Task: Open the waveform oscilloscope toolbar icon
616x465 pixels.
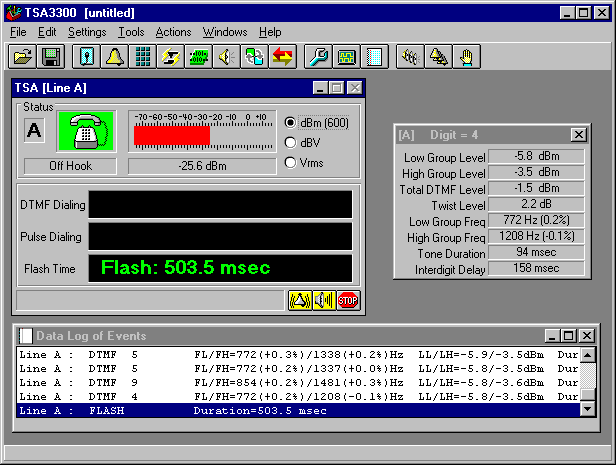Action: click(346, 57)
